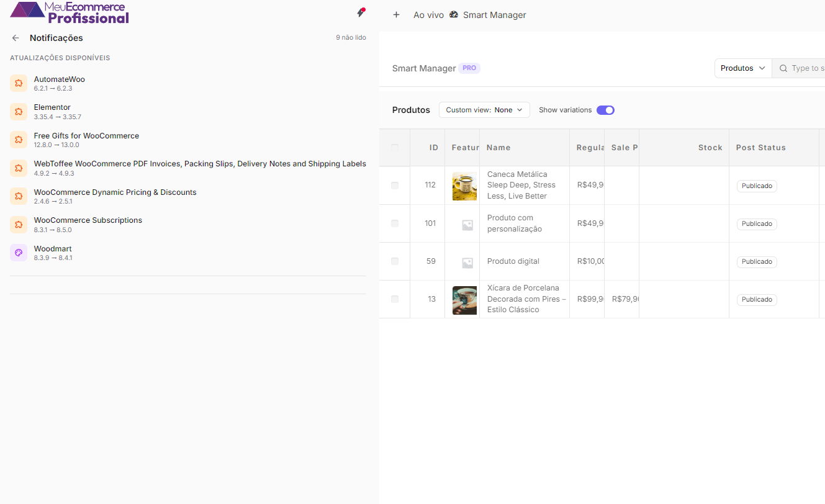The image size is (825, 504).
Task: Open Post Status dropdown for Xícara de Porcelana
Action: click(757, 300)
